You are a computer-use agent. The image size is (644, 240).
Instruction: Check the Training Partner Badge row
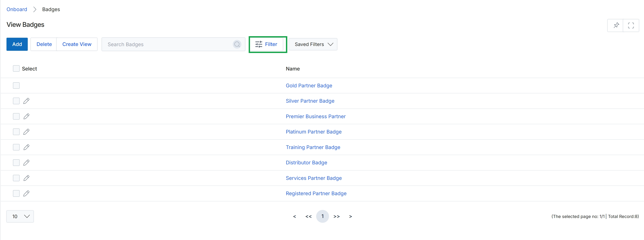point(16,147)
